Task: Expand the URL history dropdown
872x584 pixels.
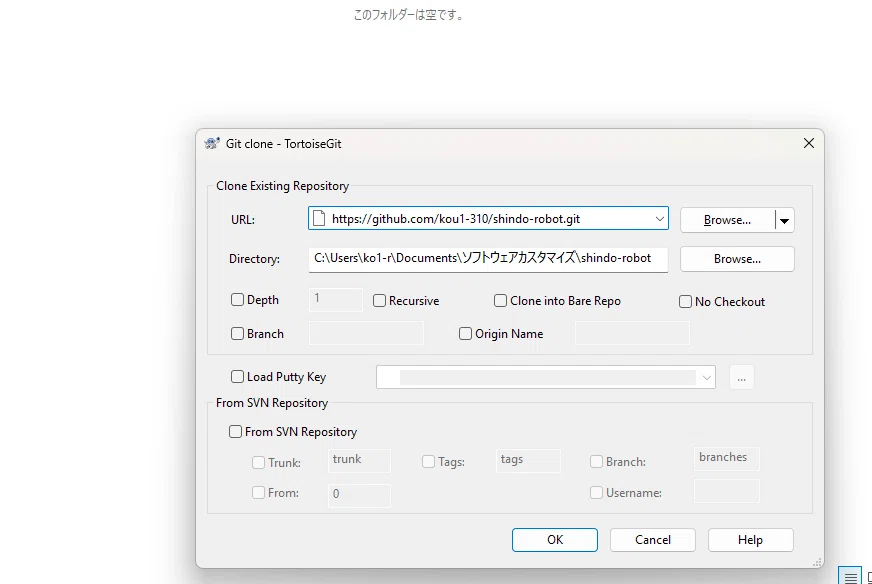Action: [x=660, y=219]
